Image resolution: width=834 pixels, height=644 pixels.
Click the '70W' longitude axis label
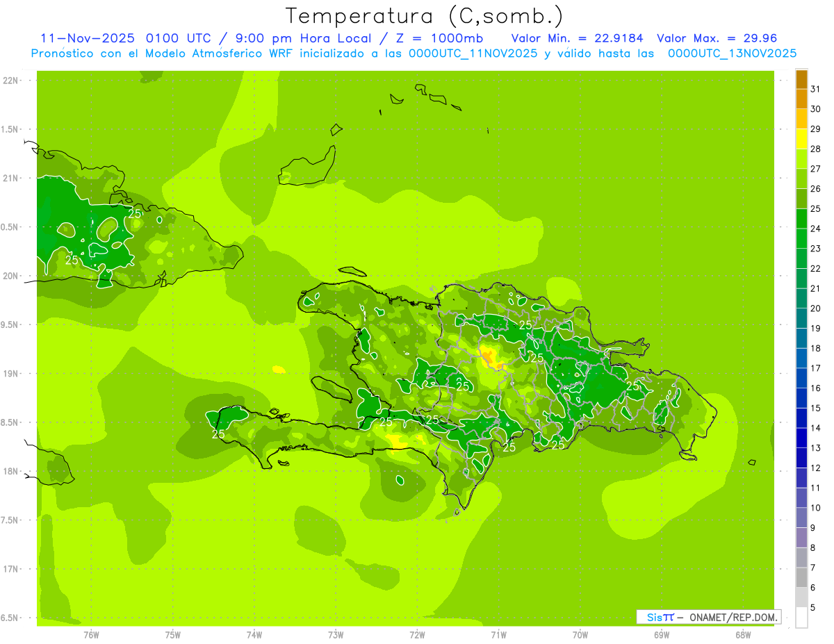coord(580,635)
